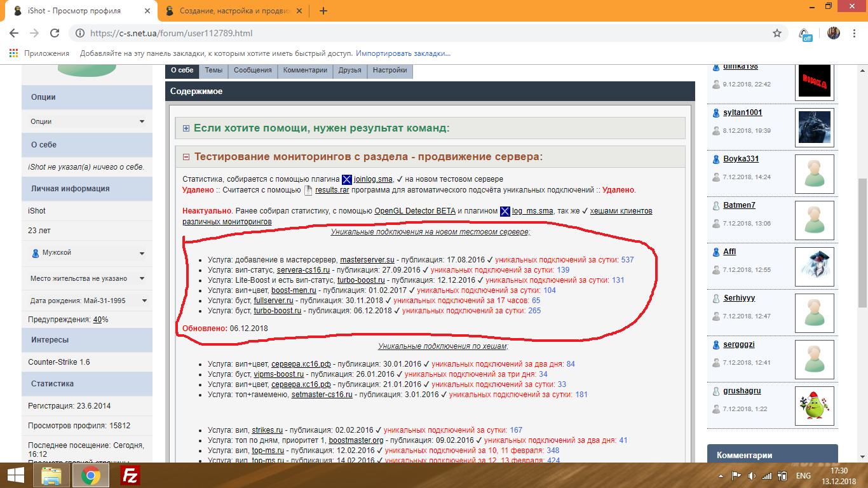Viewport: 868px width, 488px height.
Task: Expand Место жительства не указано dropdown
Action: [x=87, y=278]
